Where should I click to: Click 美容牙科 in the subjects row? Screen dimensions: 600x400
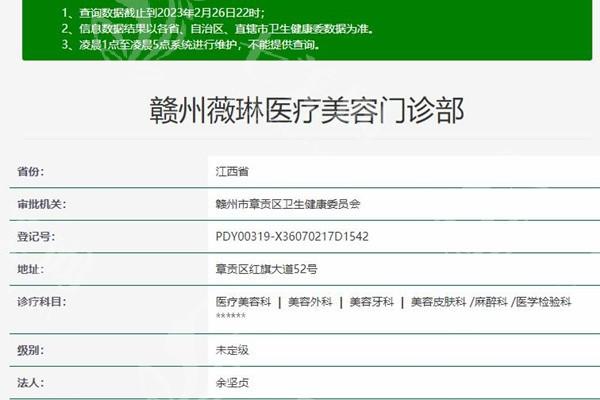tap(372, 302)
